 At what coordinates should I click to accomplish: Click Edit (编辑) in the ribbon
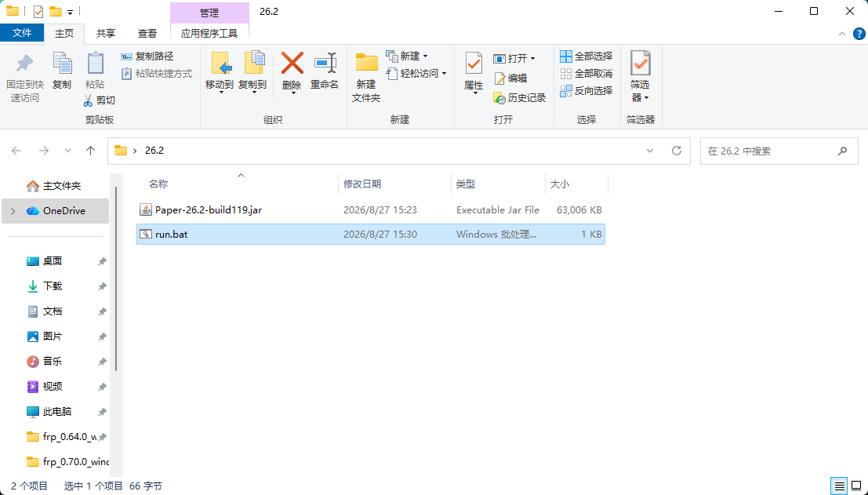coord(510,78)
